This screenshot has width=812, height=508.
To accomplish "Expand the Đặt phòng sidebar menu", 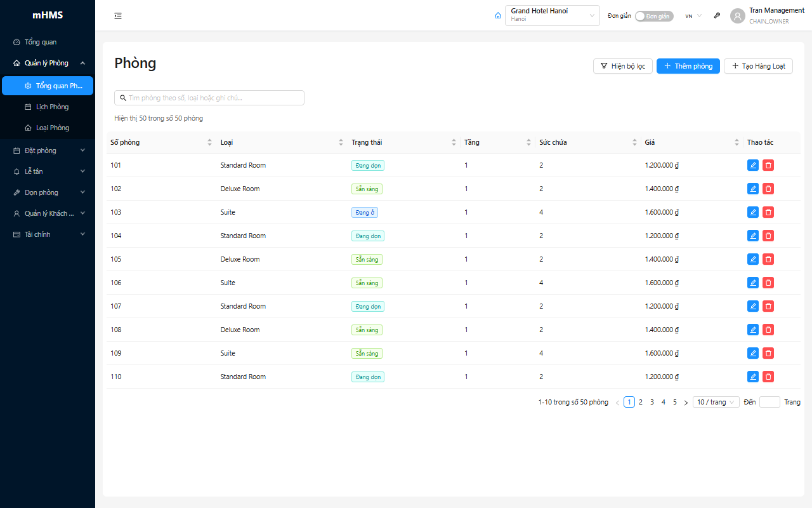I will 48,150.
